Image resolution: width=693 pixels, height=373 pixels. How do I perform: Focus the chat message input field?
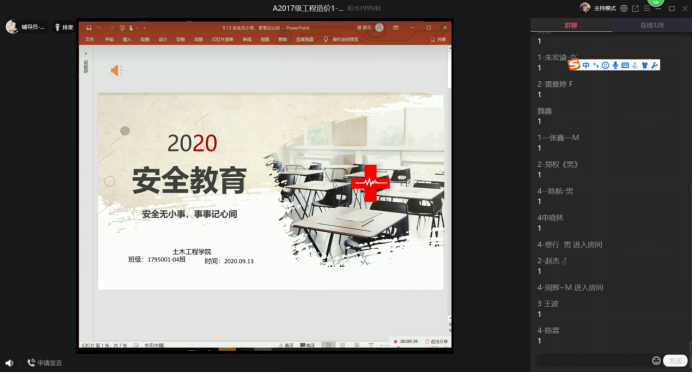click(593, 361)
